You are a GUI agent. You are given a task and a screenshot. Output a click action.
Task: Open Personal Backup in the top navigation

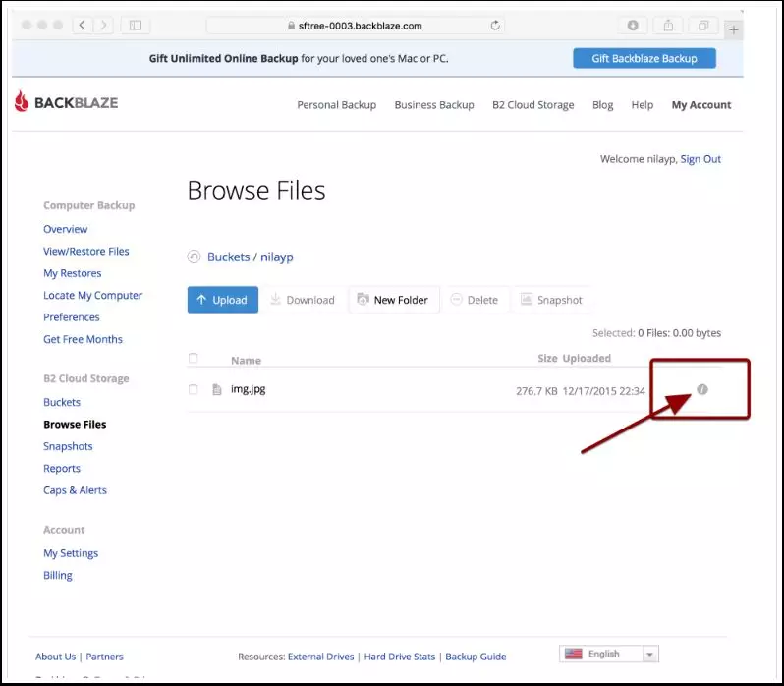337,105
